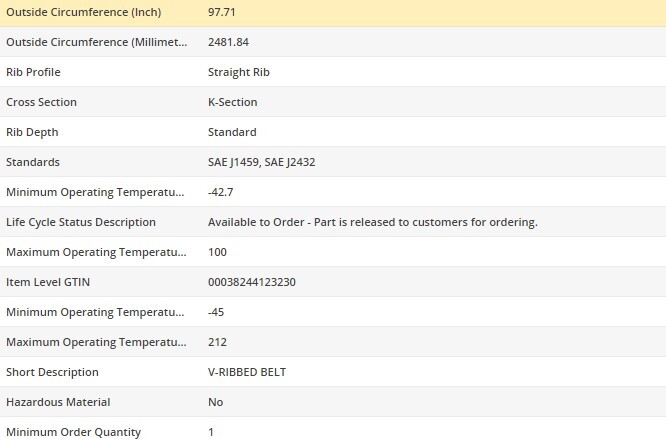Click the 97.71 circumference value

221,12
